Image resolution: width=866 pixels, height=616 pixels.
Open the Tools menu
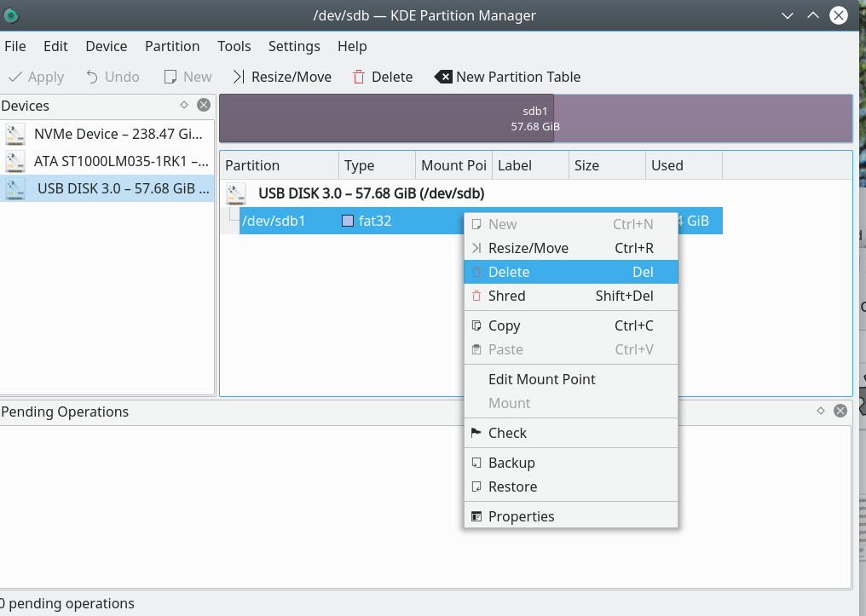(234, 46)
